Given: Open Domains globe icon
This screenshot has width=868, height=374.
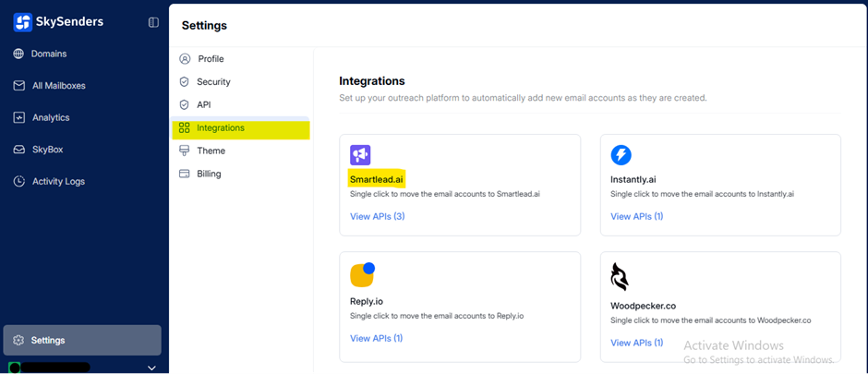Looking at the screenshot, I should tap(18, 54).
